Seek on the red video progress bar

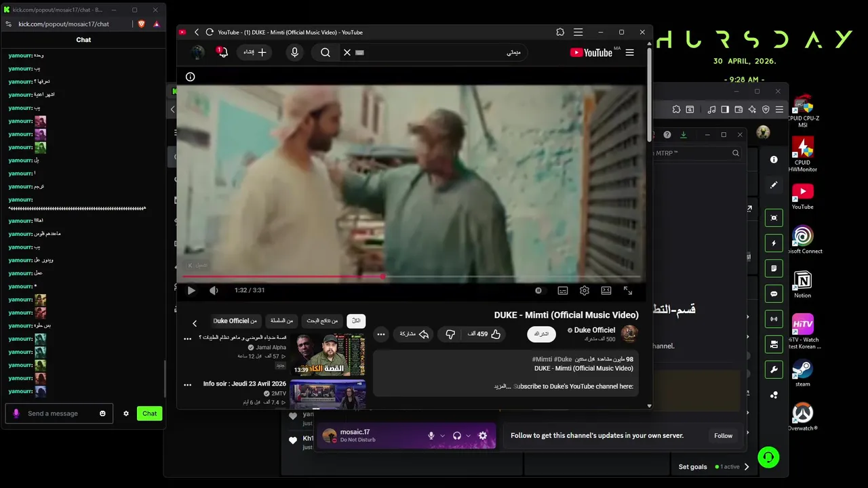click(x=410, y=277)
